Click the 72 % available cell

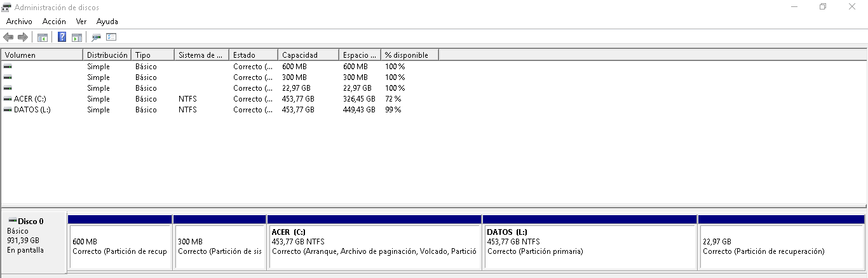coord(393,99)
